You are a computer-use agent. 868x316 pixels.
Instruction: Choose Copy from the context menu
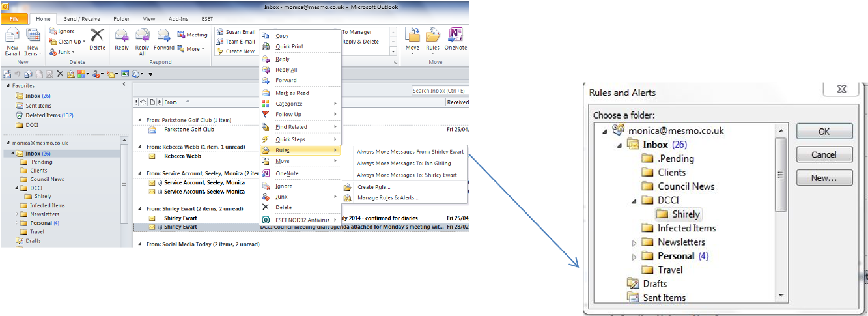[300, 36]
